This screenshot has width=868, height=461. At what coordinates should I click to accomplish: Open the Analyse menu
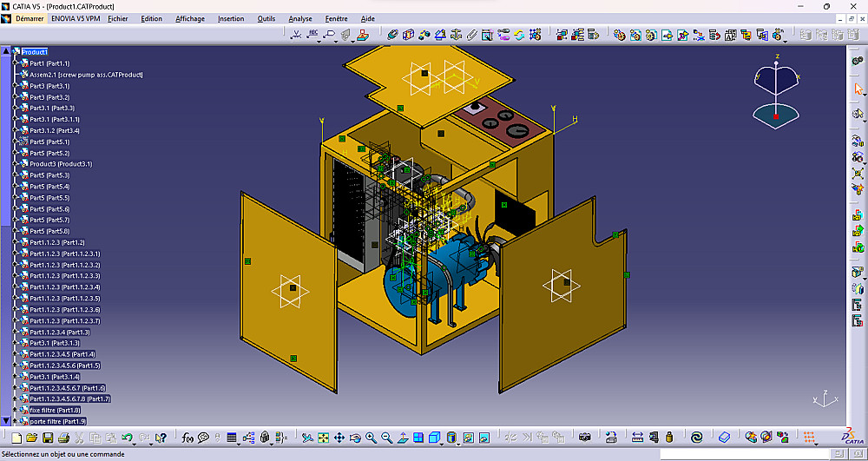click(x=300, y=19)
